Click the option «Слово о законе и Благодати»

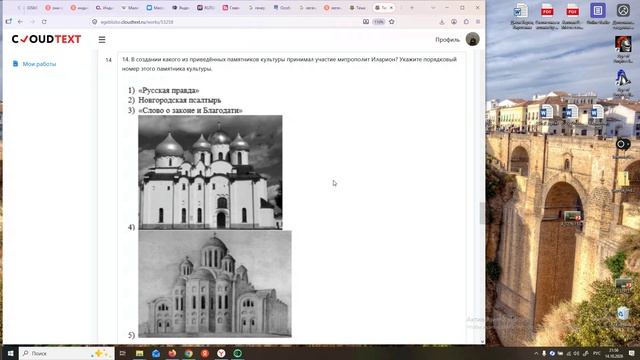(190, 110)
